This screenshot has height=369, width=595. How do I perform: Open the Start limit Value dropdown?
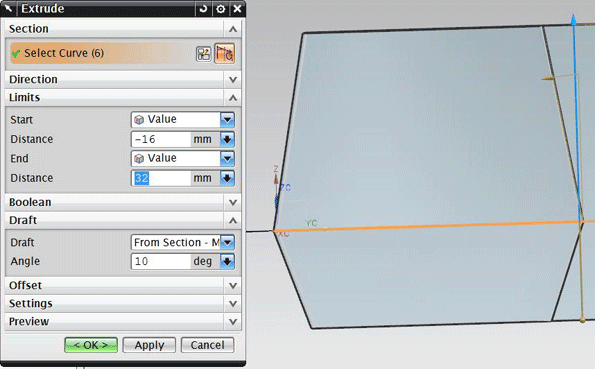(x=183, y=120)
